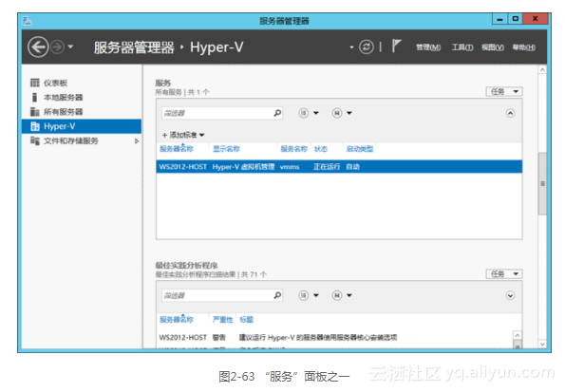The width and height of the screenshot is (565, 392).
Task: Sort services by 服务器名称 column
Action: coord(177,149)
